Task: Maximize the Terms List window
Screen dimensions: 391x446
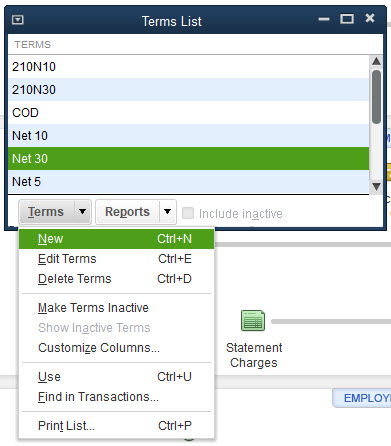Action: pos(347,19)
